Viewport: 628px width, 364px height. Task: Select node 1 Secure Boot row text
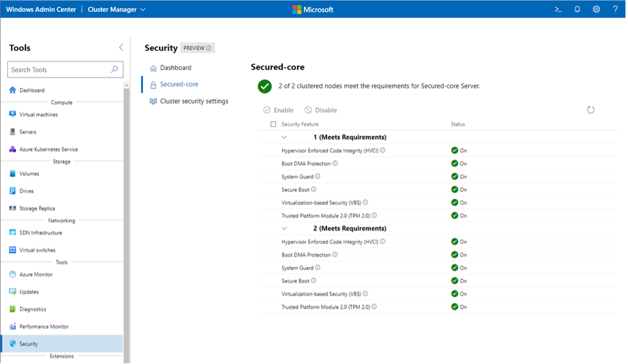296,190
